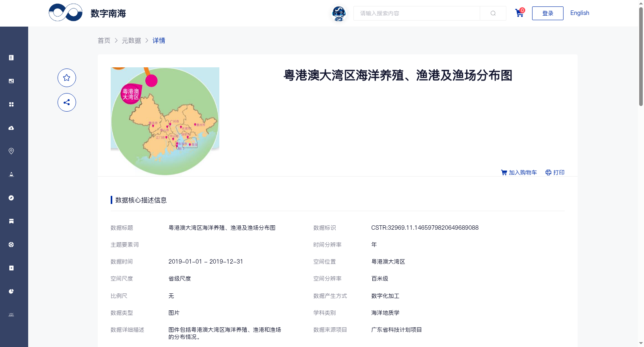Switch language to English
The height and width of the screenshot is (347, 644).
point(580,13)
